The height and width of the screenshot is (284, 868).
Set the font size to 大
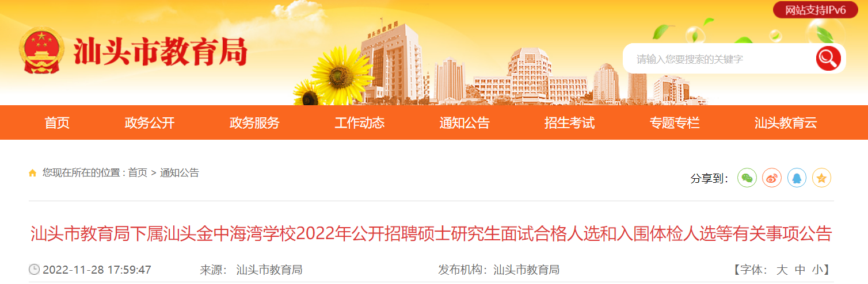point(782,270)
